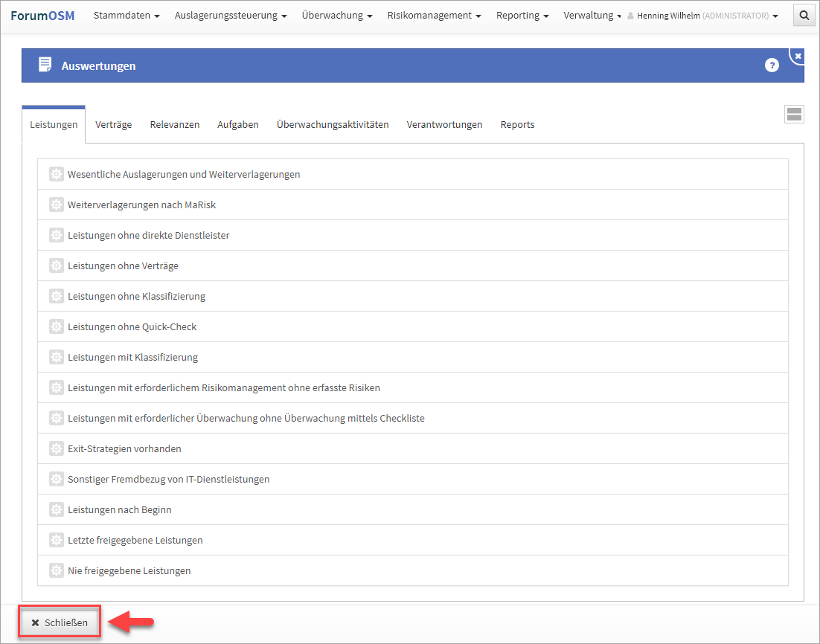This screenshot has width=820, height=644.
Task: Click the search magnifier icon
Action: tap(804, 15)
